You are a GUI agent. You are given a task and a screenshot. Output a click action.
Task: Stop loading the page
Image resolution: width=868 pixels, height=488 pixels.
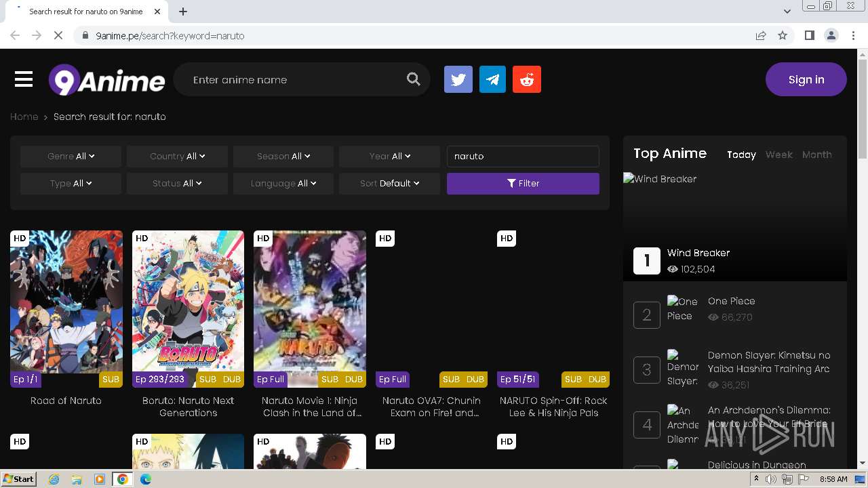point(58,35)
